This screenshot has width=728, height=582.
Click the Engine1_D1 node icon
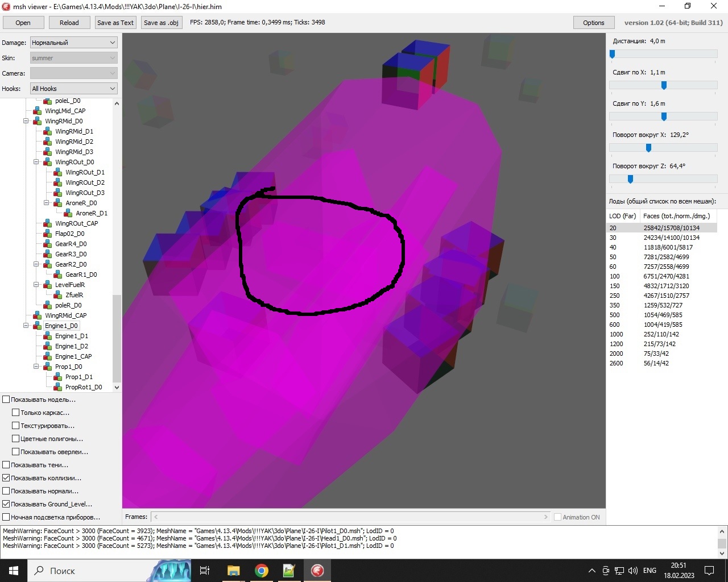[48, 336]
